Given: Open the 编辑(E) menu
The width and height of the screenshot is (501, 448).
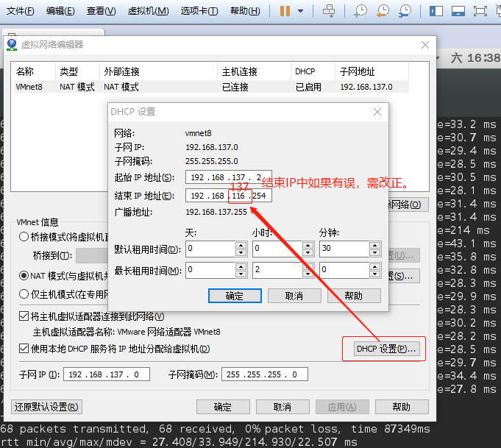Looking at the screenshot, I should 60,11.
